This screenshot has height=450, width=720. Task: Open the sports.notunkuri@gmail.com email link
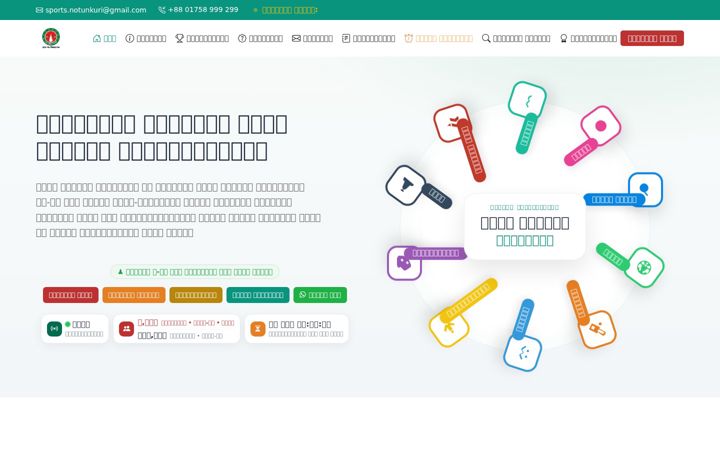click(91, 10)
